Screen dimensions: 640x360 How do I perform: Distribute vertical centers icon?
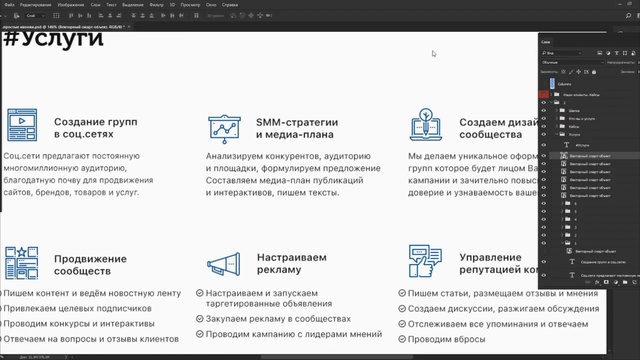point(142,16)
